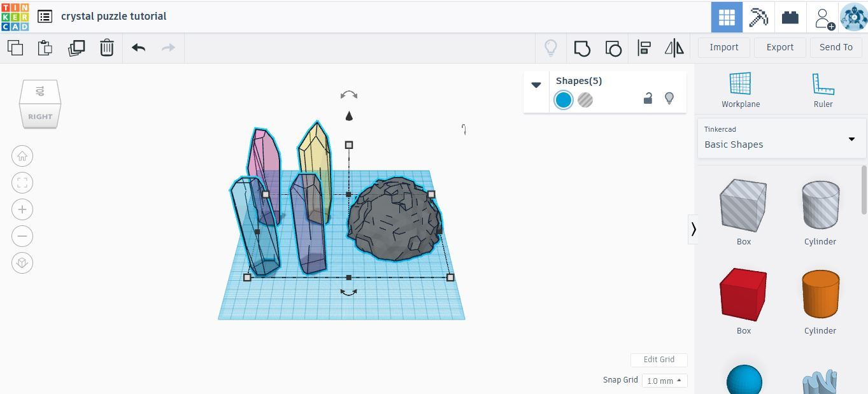Click the bottom-right white corner resize handle
The image size is (868, 394).
click(x=450, y=277)
